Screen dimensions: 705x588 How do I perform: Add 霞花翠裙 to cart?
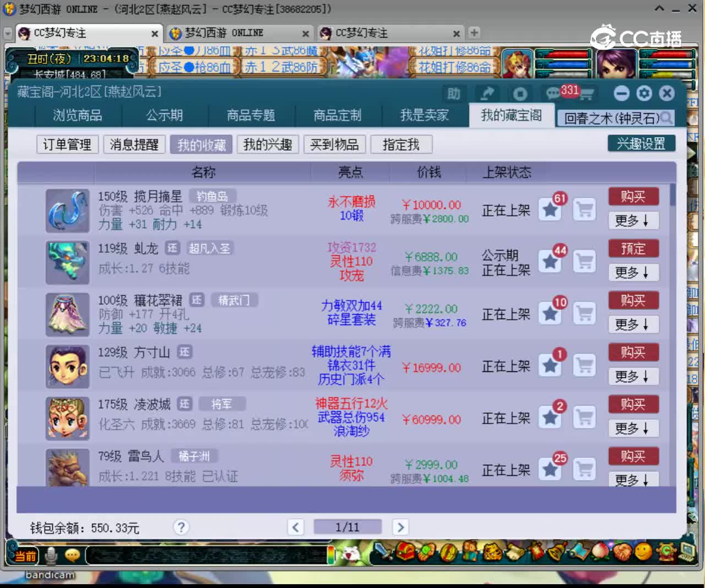coord(584,313)
